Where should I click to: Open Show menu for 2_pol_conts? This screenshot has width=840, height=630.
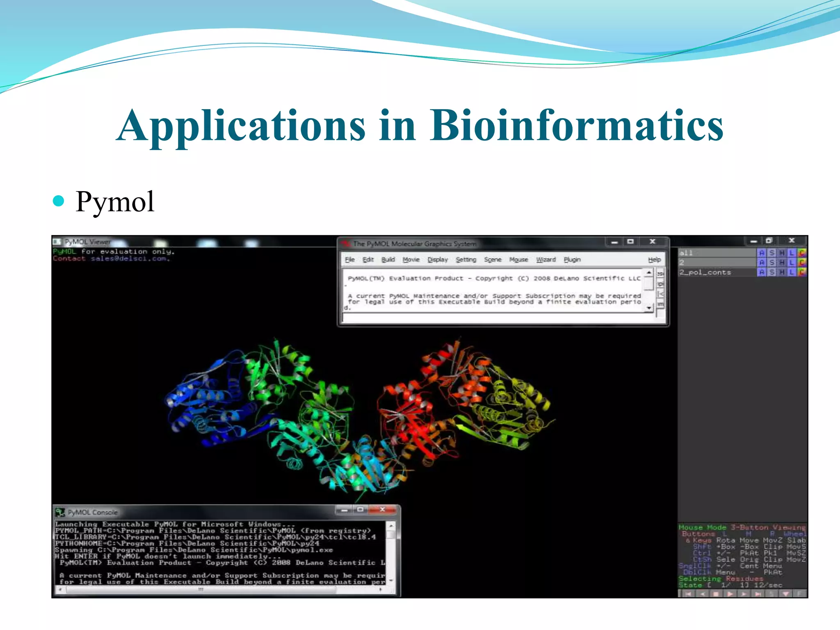coord(772,272)
